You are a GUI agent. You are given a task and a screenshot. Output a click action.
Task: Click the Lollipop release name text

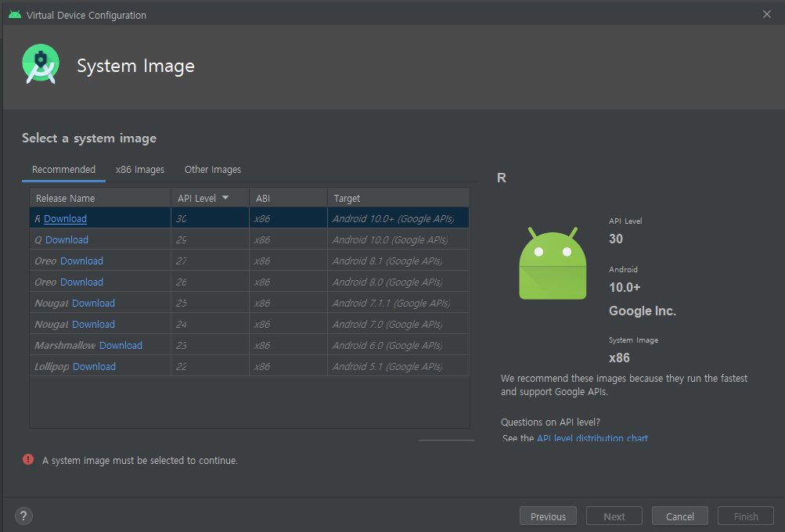coord(52,366)
